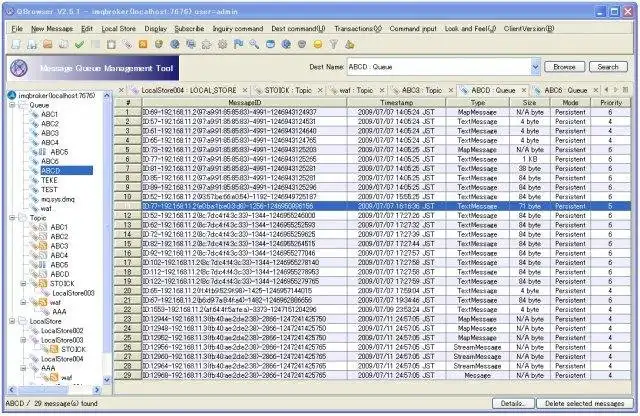Click the monitor/network toolbar icon
Viewport: 640px width, 416px height.
point(190,44)
